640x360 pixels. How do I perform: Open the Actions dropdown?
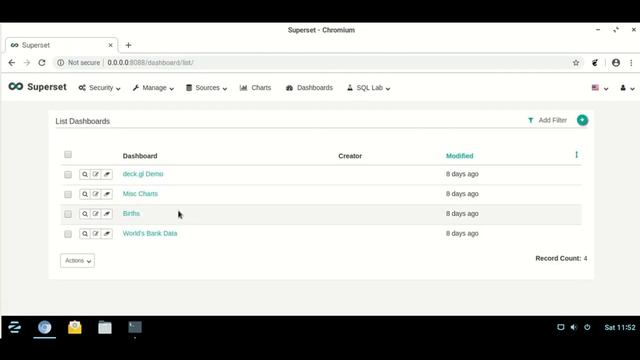coord(78,260)
